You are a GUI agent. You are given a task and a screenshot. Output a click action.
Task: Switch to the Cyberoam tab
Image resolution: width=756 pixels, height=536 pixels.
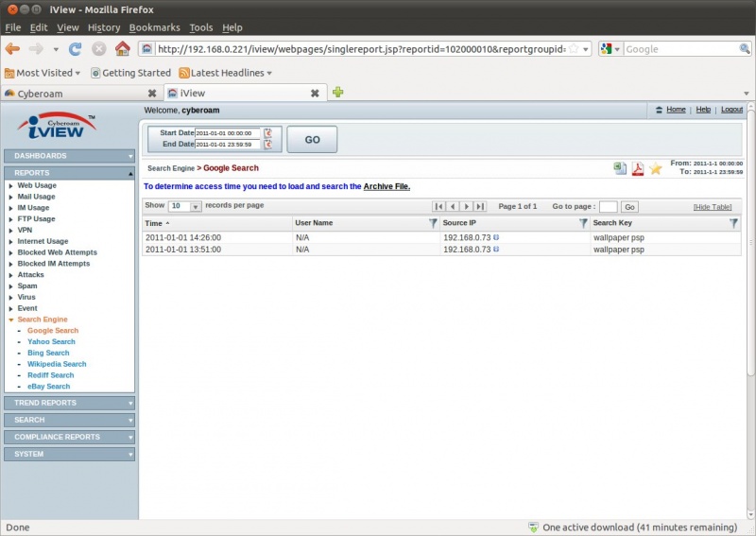76,94
